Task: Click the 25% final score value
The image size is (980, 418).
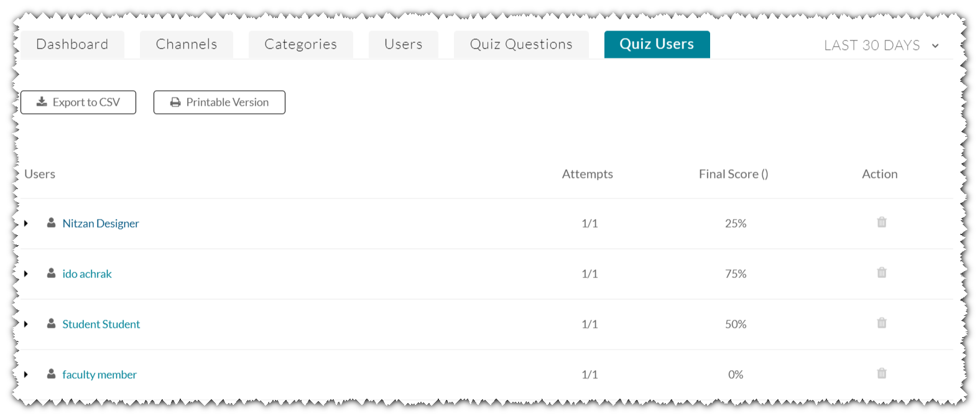Action: pyautogui.click(x=736, y=223)
